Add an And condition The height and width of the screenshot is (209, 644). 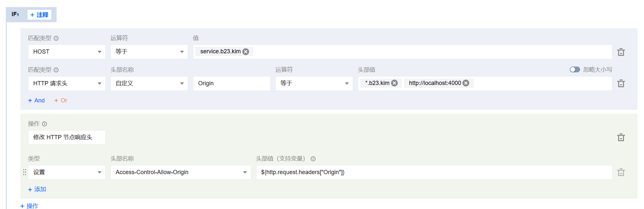coord(37,100)
